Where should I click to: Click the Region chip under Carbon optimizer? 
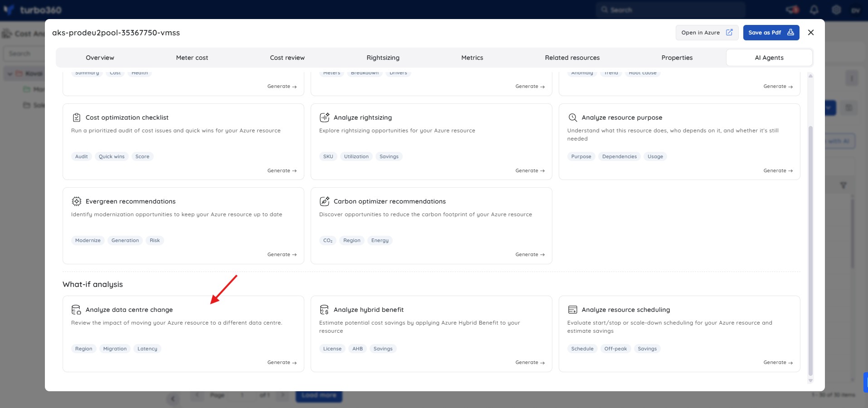[x=352, y=240]
